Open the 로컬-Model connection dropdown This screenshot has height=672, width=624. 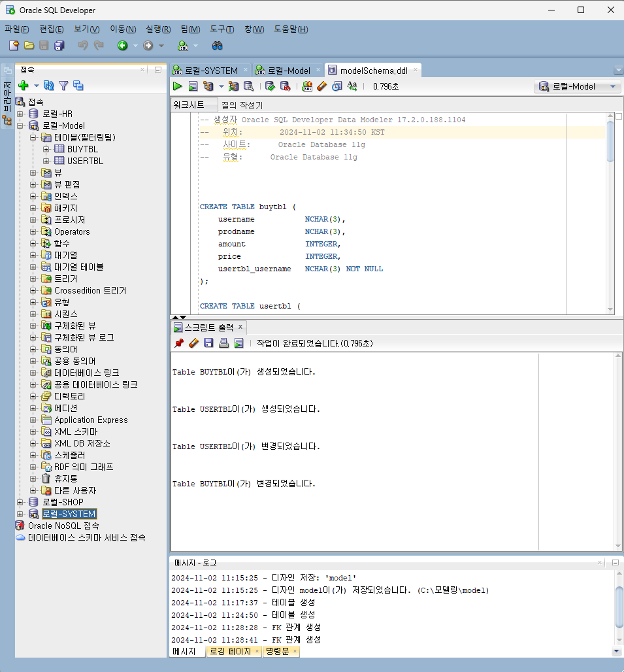coord(578,86)
